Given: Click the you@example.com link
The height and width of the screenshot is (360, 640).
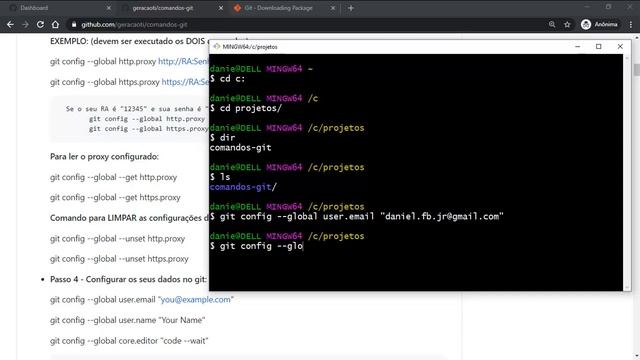Looking at the screenshot, I should (x=196, y=300).
